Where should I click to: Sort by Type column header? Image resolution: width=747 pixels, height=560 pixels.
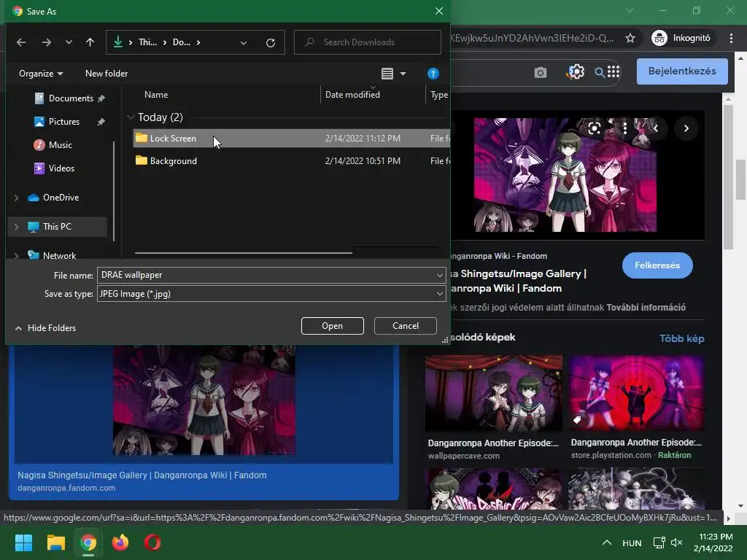[x=438, y=95]
